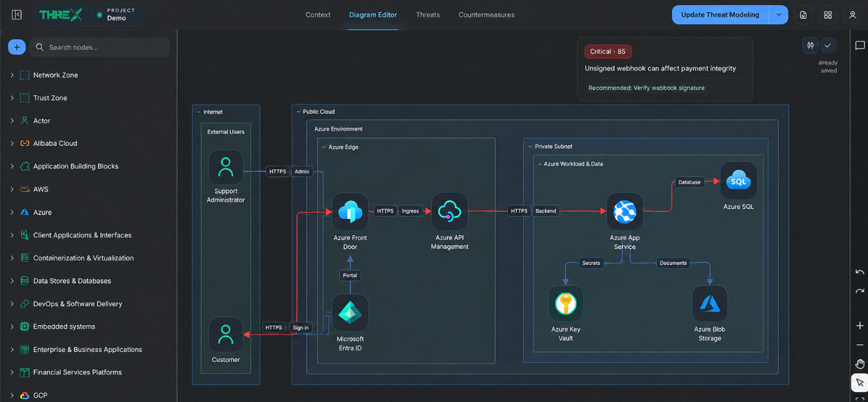Select the Support Administrator actor icon
Image resolution: width=868 pixels, height=402 pixels.
tap(226, 167)
